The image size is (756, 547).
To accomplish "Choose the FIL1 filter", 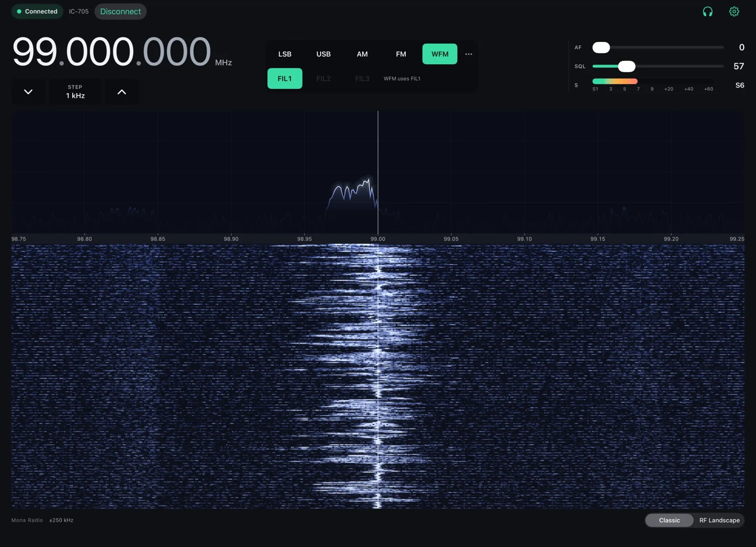I will pyautogui.click(x=285, y=79).
